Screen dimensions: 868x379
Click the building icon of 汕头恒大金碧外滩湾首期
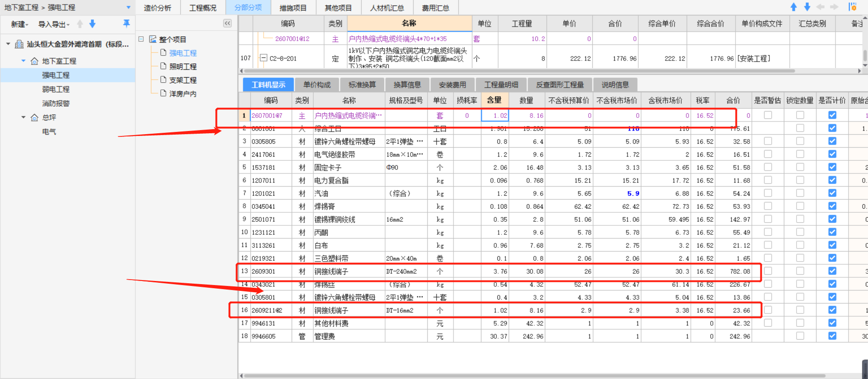coord(19,44)
